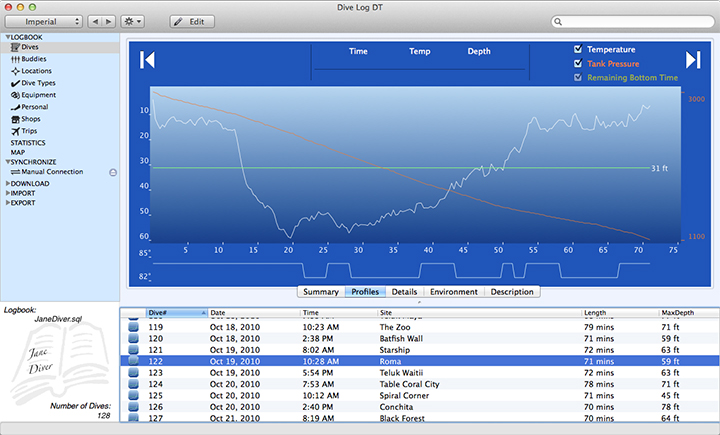
Task: Switch to the Environment tab
Action: click(453, 292)
